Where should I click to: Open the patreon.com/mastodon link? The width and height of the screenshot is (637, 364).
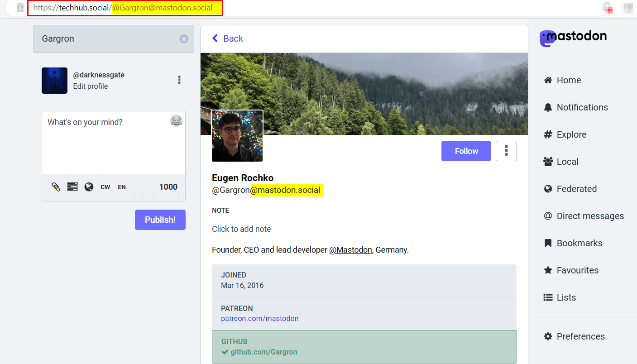(x=259, y=318)
